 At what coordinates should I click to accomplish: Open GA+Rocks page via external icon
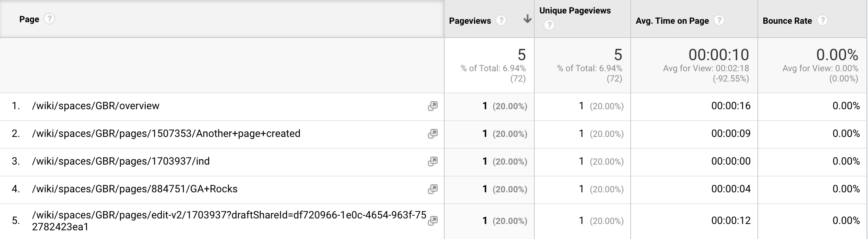[432, 189]
